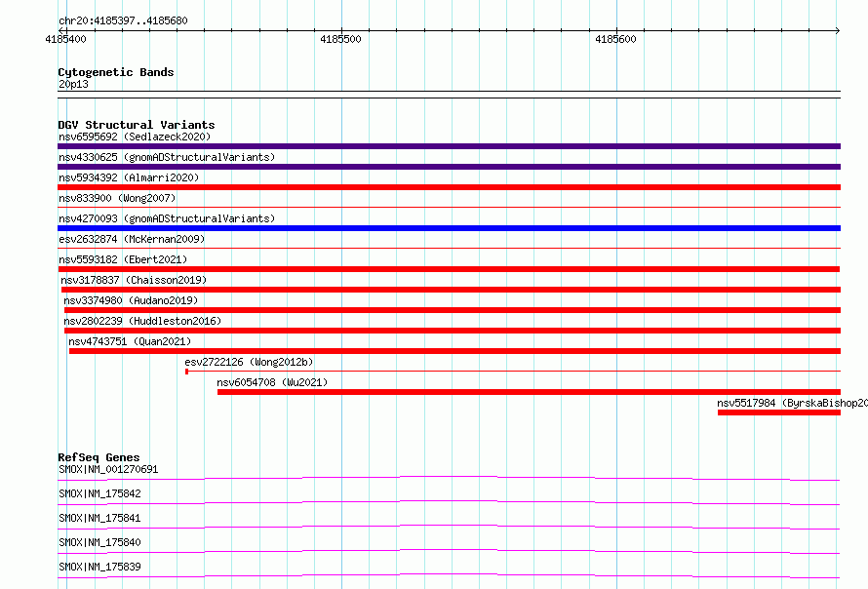The image size is (868, 589).
Task: Click nsv5517984 (ByrskaBishop) label
Action: 792,403
